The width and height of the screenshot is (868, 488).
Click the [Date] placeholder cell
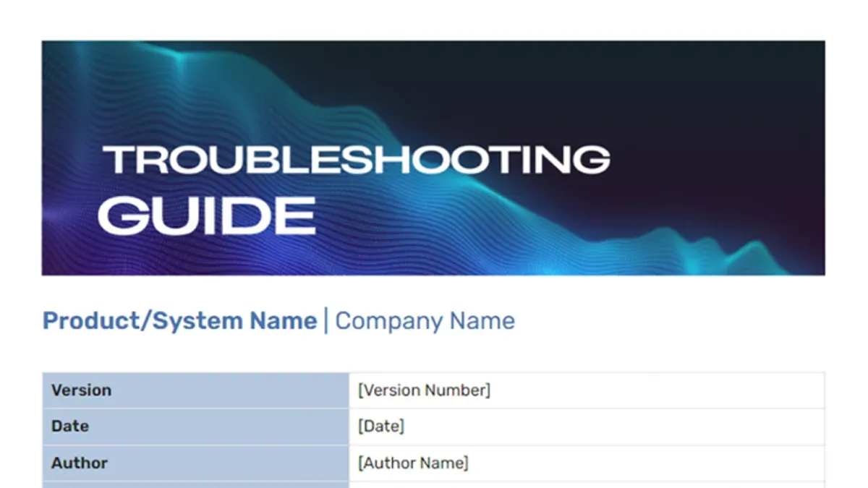coord(587,427)
